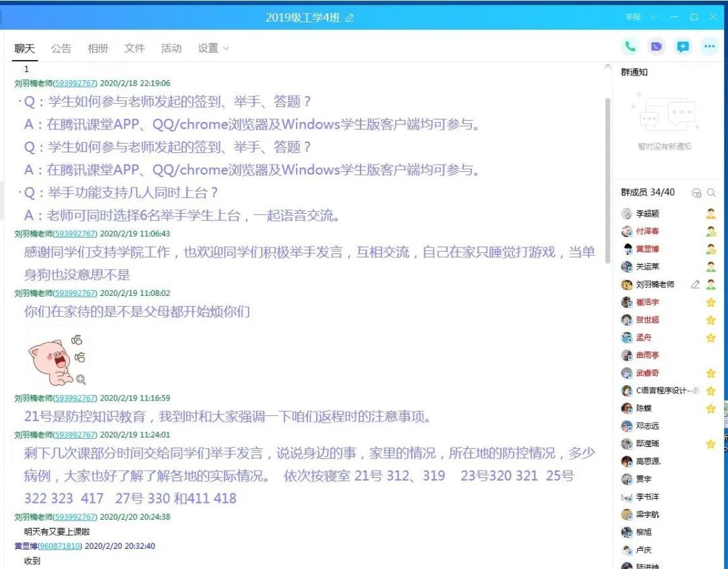Open the three-dots more options button
This screenshot has height=569, width=728.
[709, 47]
